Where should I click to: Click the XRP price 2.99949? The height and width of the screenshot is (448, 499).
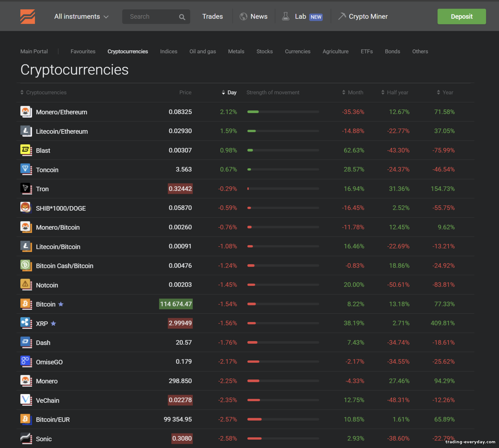point(180,323)
